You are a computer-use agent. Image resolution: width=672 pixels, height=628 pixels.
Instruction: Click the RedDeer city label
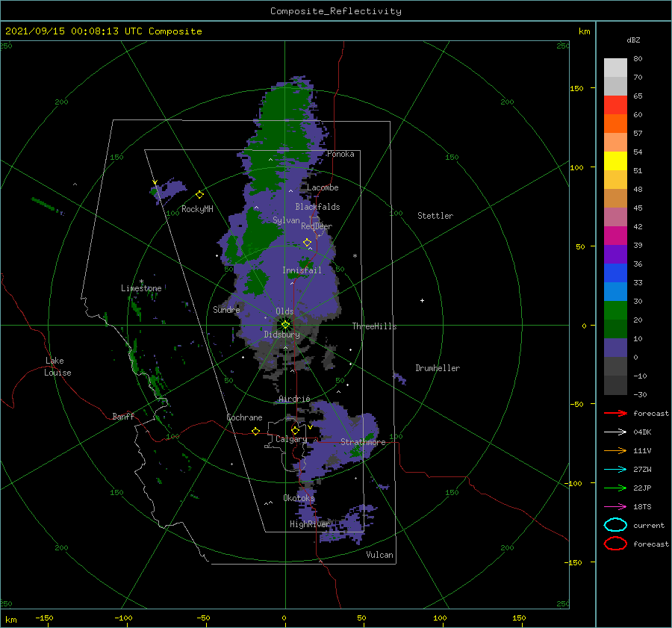[x=317, y=226]
